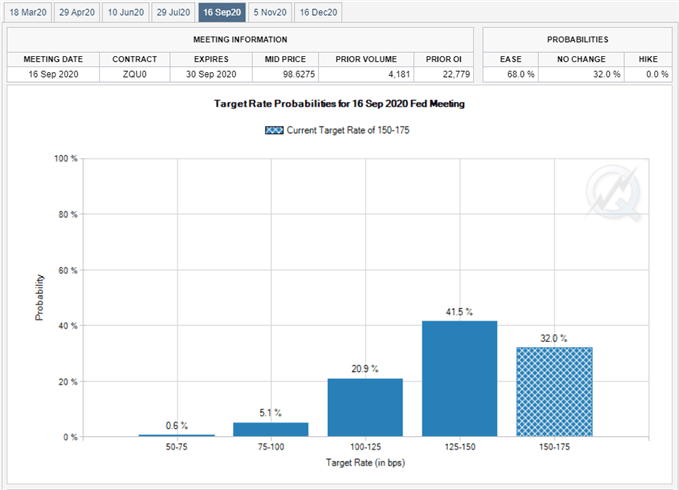This screenshot has height=490, width=679.
Task: Click the 100-125 axis label
Action: [365, 447]
